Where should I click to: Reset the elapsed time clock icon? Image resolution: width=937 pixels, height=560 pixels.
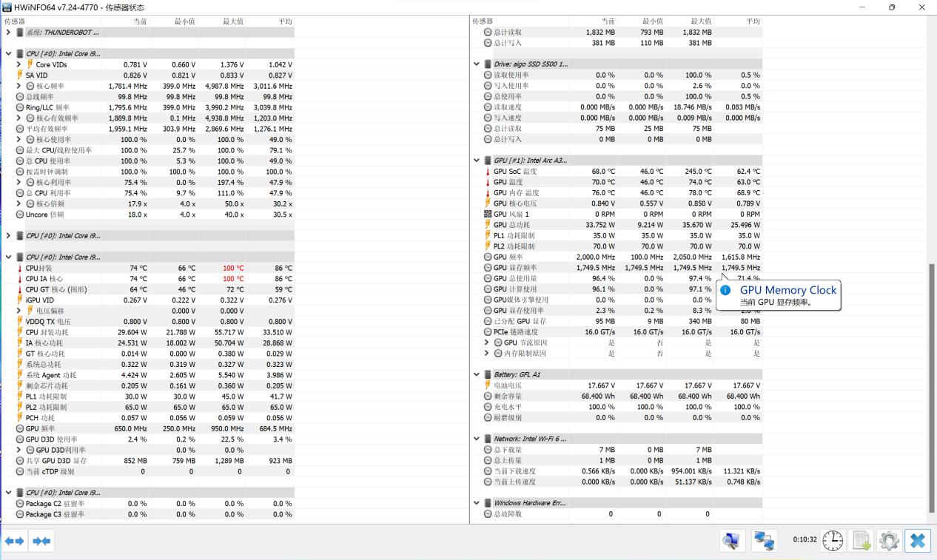tap(833, 541)
